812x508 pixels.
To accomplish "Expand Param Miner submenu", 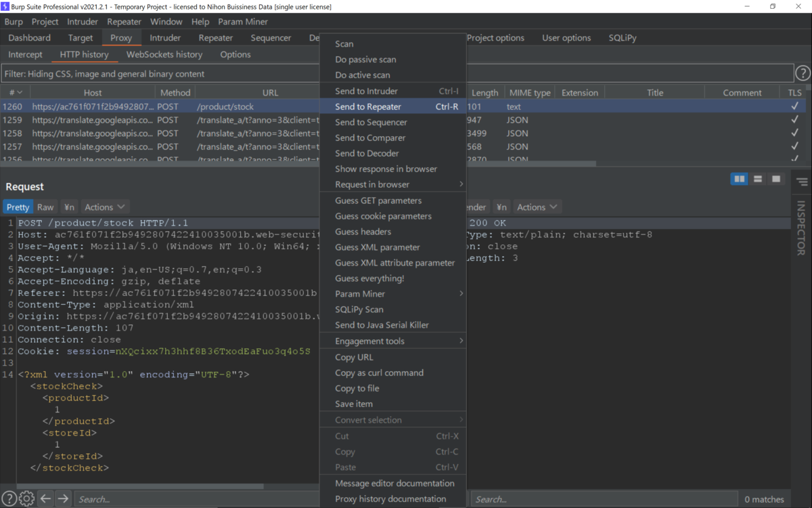I will click(x=392, y=294).
